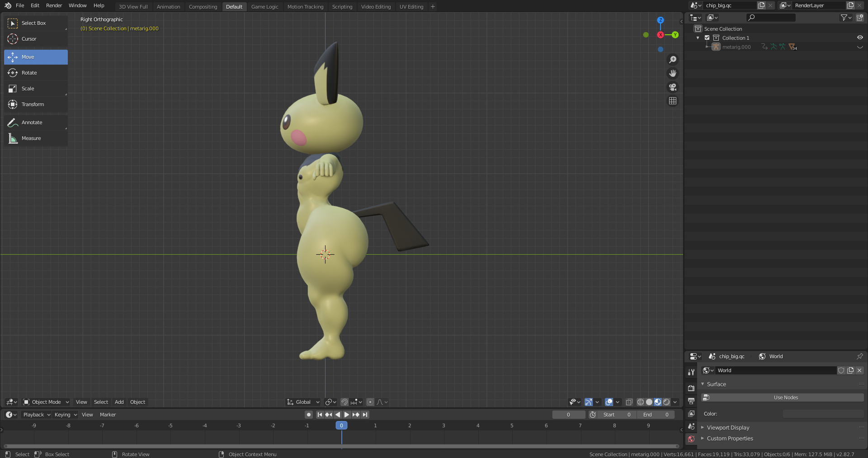Choose the 3D Cursor tool
The width and height of the screenshot is (868, 458).
tap(36, 39)
